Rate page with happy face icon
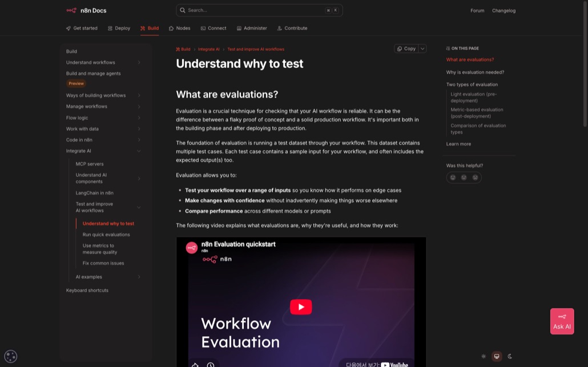 [453, 178]
